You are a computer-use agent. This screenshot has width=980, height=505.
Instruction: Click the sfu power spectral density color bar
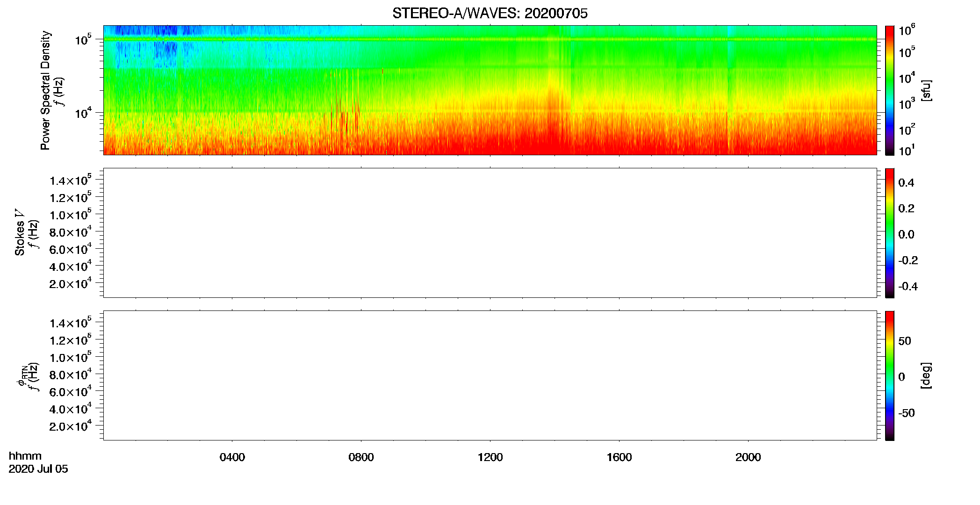890,90
